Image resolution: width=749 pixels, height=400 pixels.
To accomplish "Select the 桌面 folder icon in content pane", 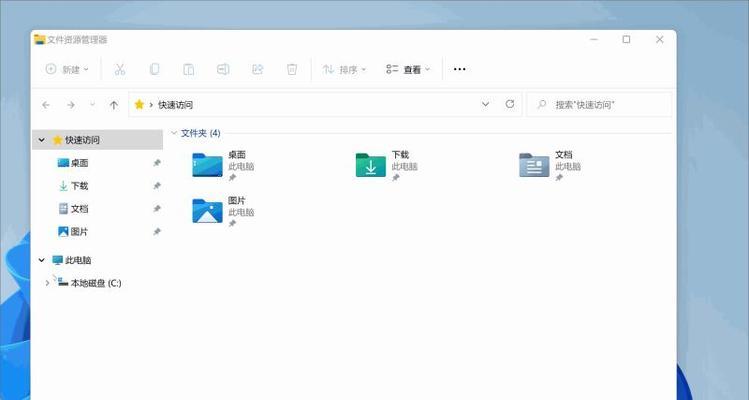I will pyautogui.click(x=207, y=165).
